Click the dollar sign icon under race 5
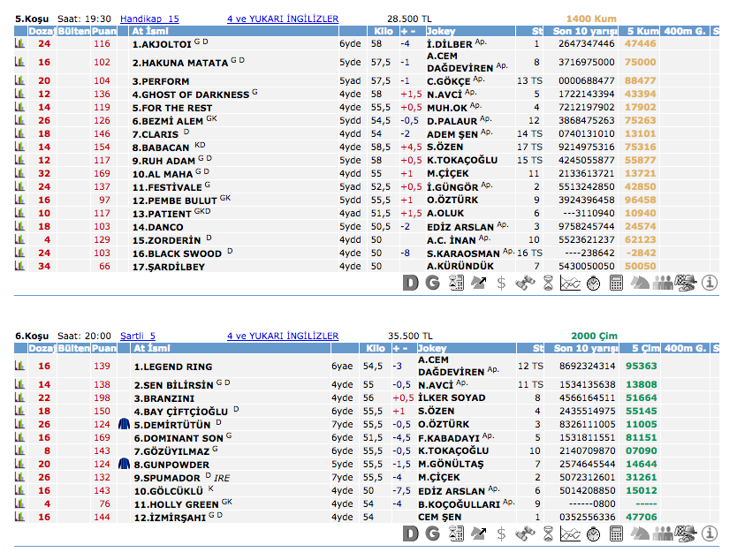Screen dimensions: 737x560 [501, 283]
